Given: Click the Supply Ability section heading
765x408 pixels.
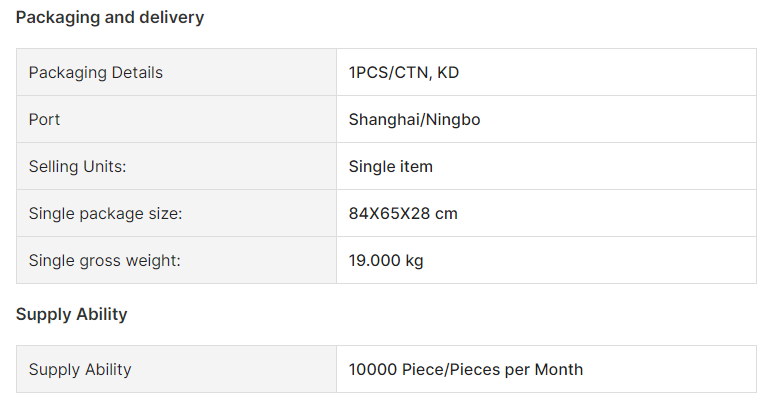Looking at the screenshot, I should coord(71,314).
